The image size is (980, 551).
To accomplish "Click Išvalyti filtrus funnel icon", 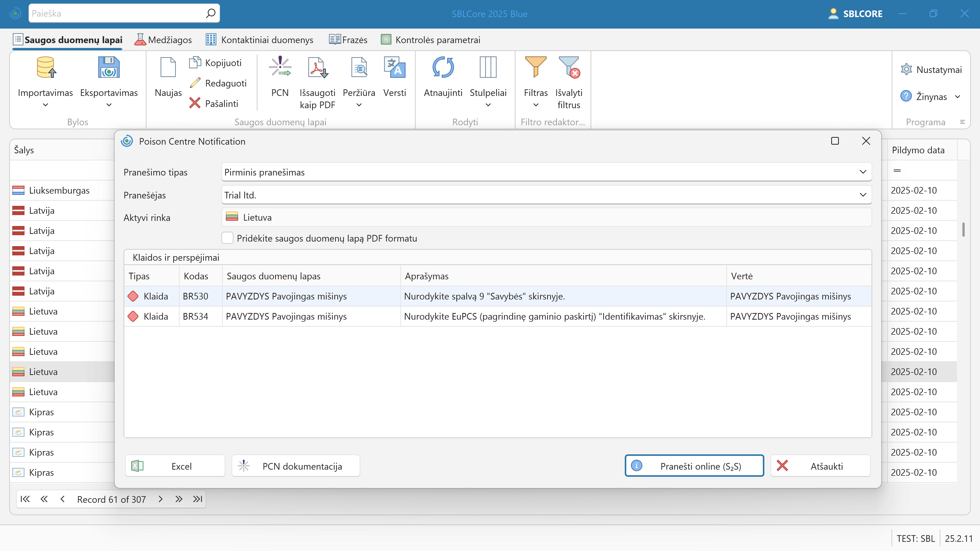I will 569,68.
